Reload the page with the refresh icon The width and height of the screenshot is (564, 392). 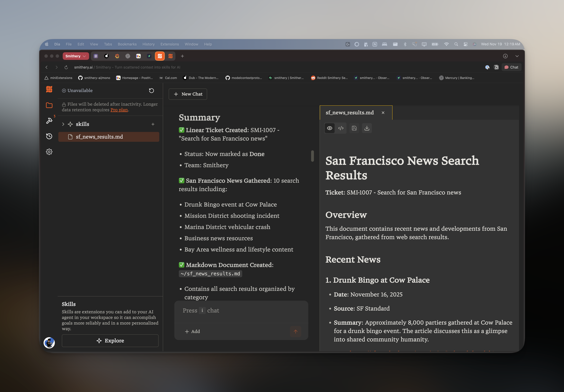(x=66, y=67)
